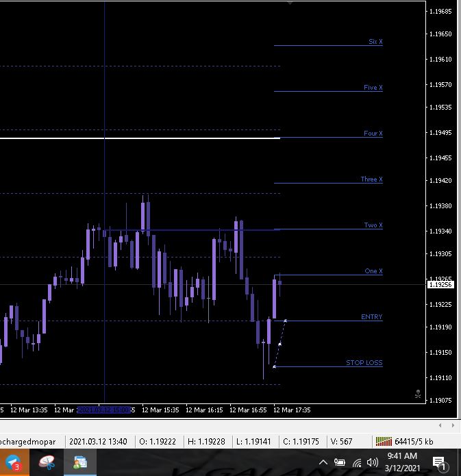This screenshot has height=476, width=461.
Task: Click the price scale label 1.19075
Action: (x=440, y=401)
